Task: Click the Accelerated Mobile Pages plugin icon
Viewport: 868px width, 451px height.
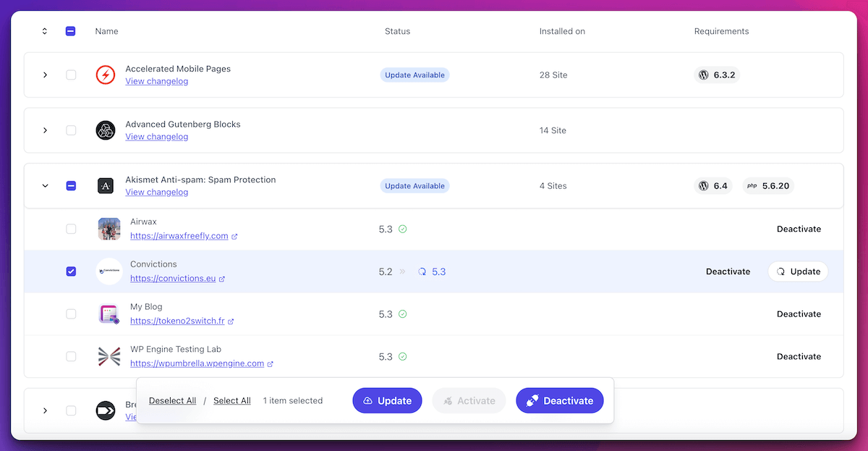Action: pyautogui.click(x=106, y=75)
